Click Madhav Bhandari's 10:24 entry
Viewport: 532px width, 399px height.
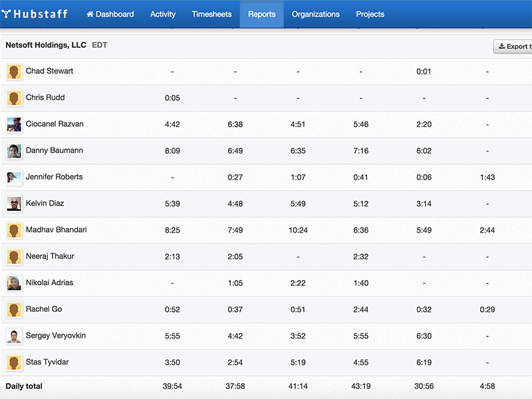pyautogui.click(x=298, y=230)
